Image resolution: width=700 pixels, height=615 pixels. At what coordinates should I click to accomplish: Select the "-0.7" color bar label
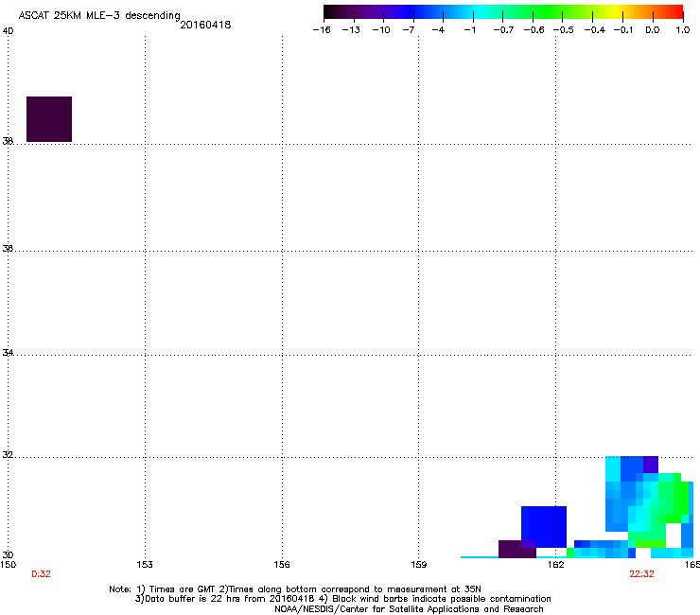(x=503, y=30)
